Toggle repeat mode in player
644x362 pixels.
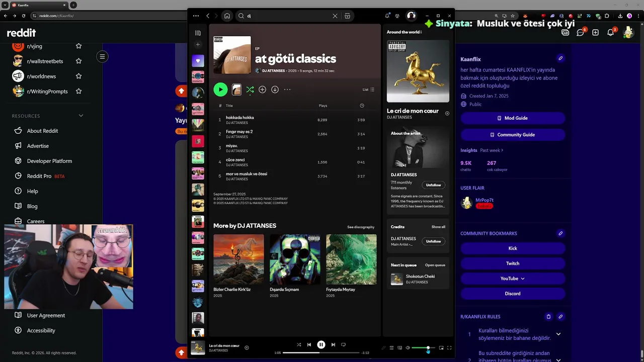tap(344, 345)
